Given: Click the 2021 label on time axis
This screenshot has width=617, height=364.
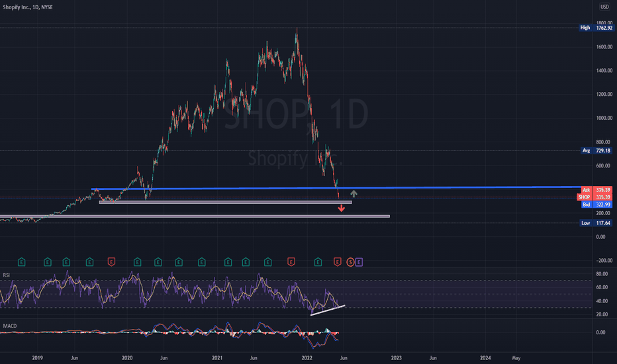Looking at the screenshot, I should 217,357.
